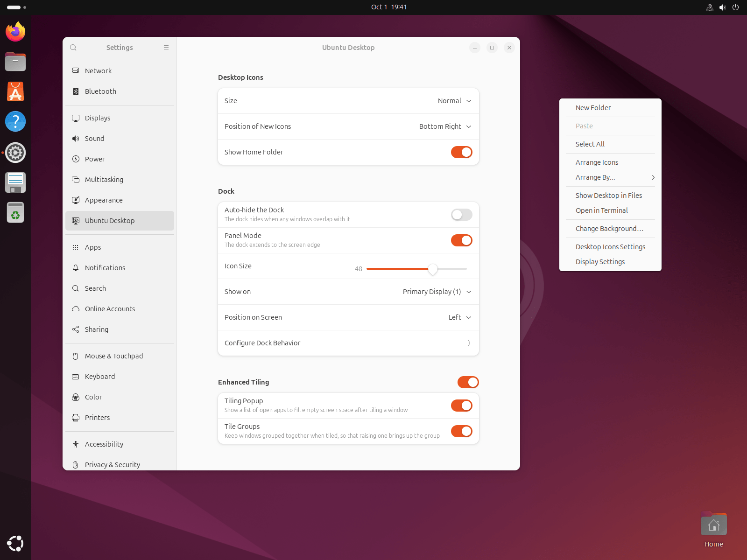Click the Printers icon in sidebar
This screenshot has height=560, width=747.
tap(76, 418)
